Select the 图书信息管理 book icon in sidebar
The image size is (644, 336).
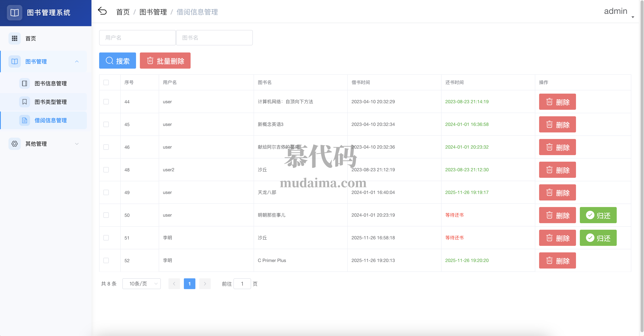coord(24,83)
